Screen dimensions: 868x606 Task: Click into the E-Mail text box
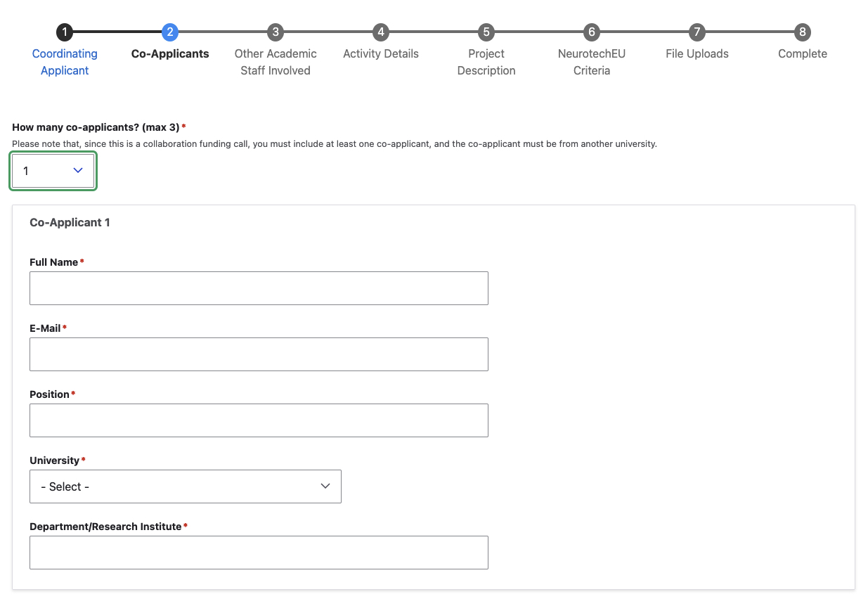pos(259,354)
